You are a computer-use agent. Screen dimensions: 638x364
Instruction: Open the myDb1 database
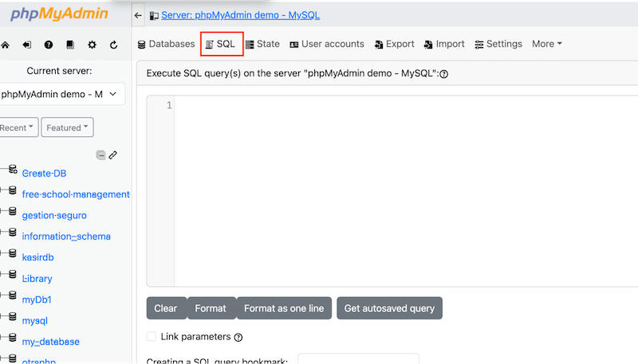pos(37,299)
